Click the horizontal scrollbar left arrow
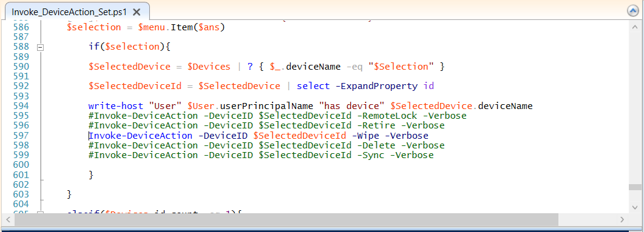644x232 pixels. coord(8,220)
